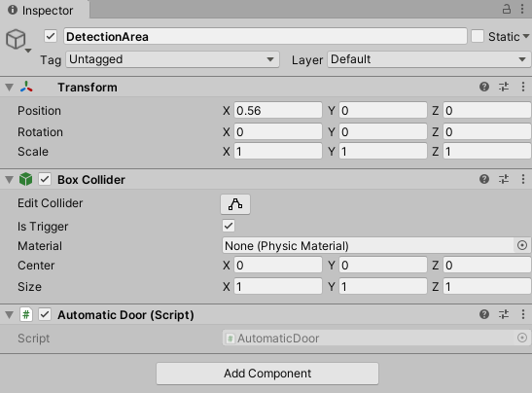Open the Physic Material object picker circle
Screen dimensions: 532x393
[x=522, y=245]
